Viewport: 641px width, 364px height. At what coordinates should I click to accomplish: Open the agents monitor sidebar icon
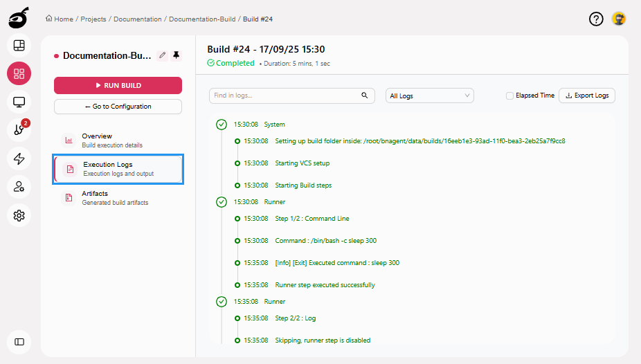point(19,102)
